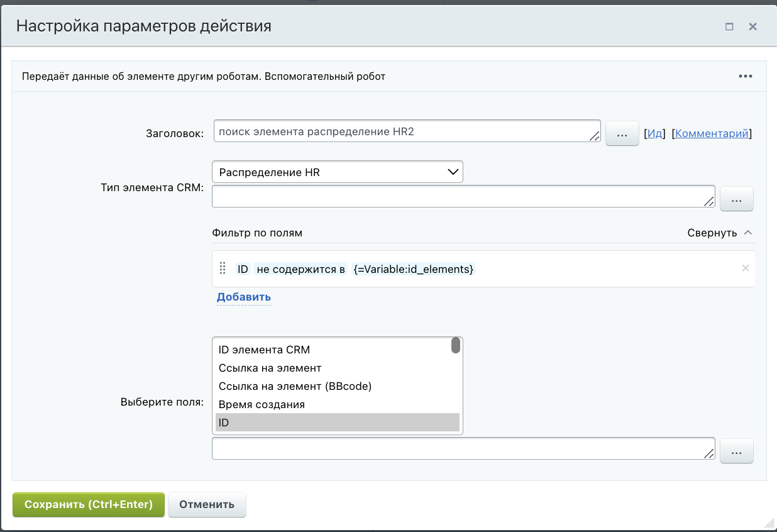Open value picker next to CRM element type field
The width and height of the screenshot is (777, 532).
coord(736,199)
